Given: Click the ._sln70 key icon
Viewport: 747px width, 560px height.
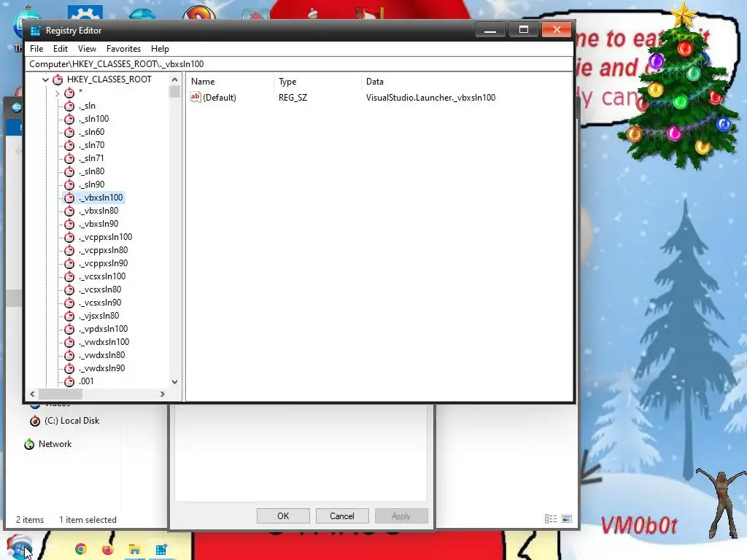Looking at the screenshot, I should tap(69, 145).
